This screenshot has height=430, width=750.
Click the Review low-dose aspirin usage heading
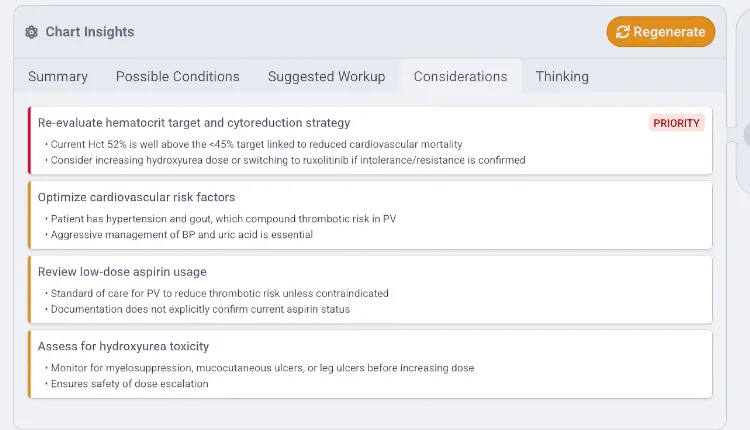pyautogui.click(x=122, y=272)
